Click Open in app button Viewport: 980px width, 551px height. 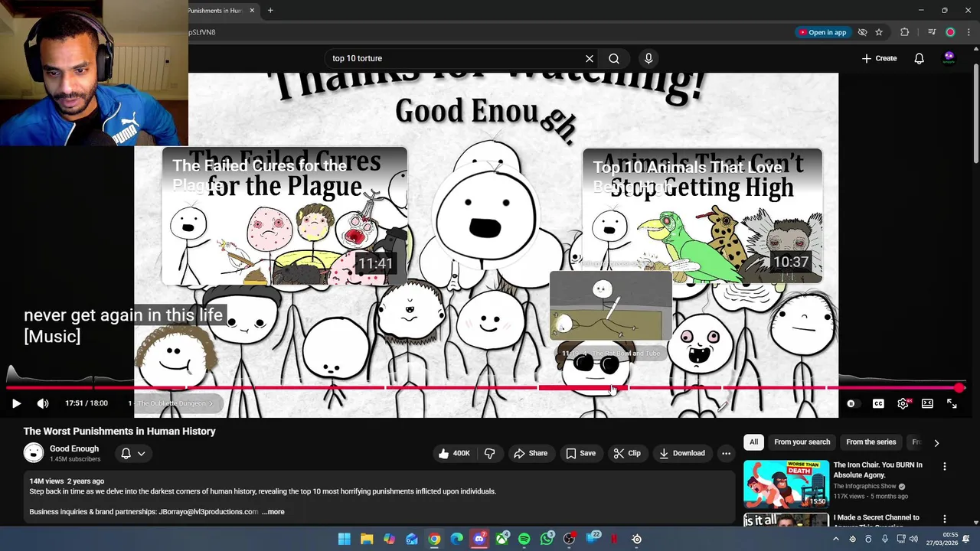(x=823, y=32)
